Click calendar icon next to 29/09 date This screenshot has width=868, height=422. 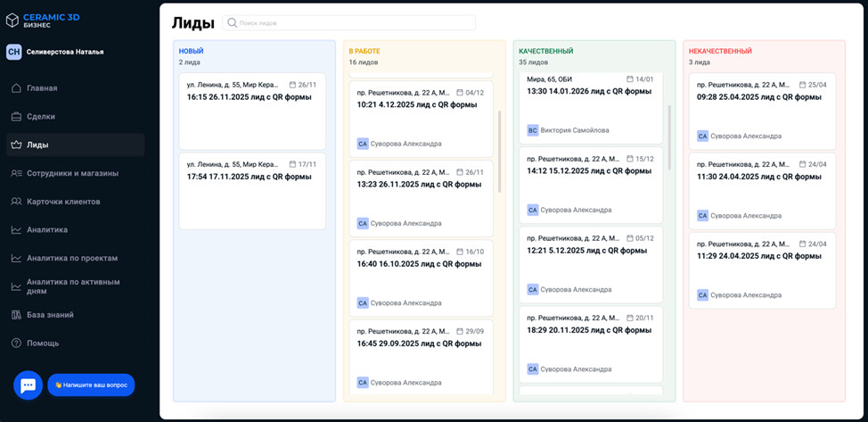coord(460,332)
